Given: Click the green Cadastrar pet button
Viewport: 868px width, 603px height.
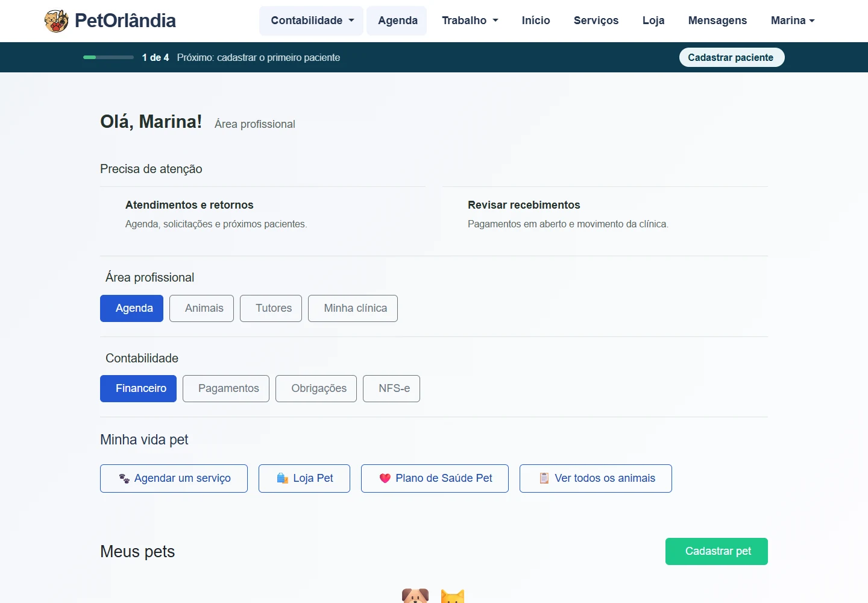Looking at the screenshot, I should 717,551.
